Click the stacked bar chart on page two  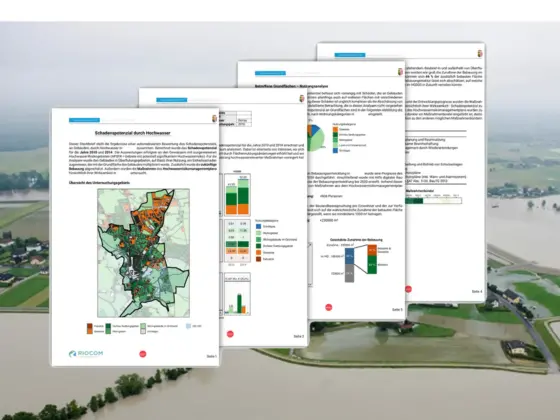(x=238, y=195)
